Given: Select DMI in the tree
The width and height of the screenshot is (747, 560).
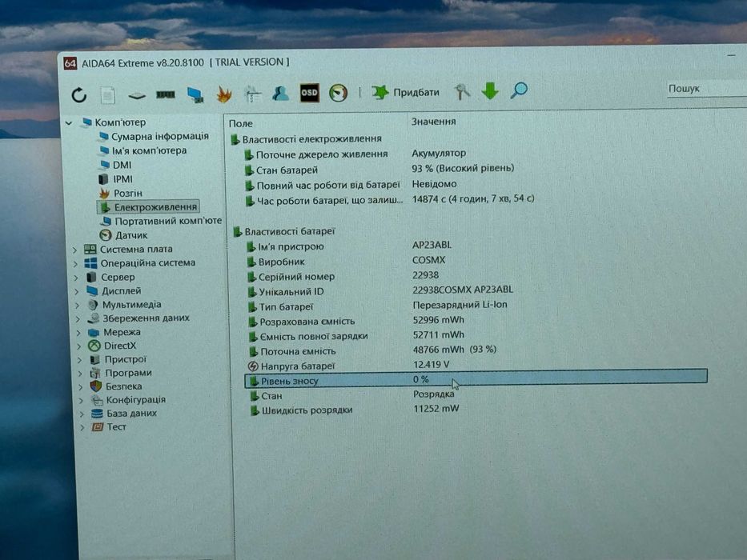Looking at the screenshot, I should click(116, 166).
